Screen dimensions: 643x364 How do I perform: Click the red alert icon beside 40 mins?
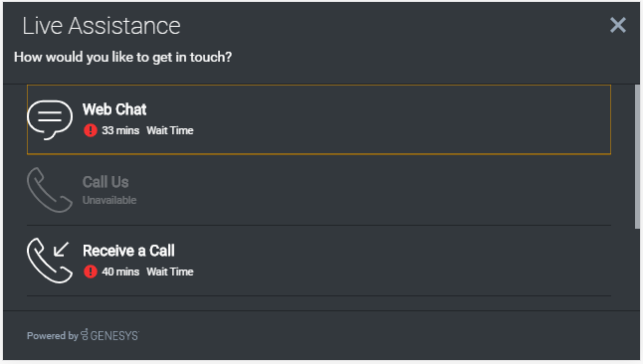point(91,272)
